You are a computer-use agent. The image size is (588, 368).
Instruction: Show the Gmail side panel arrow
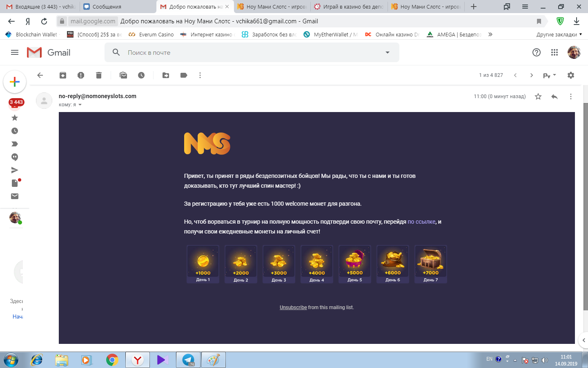click(584, 340)
